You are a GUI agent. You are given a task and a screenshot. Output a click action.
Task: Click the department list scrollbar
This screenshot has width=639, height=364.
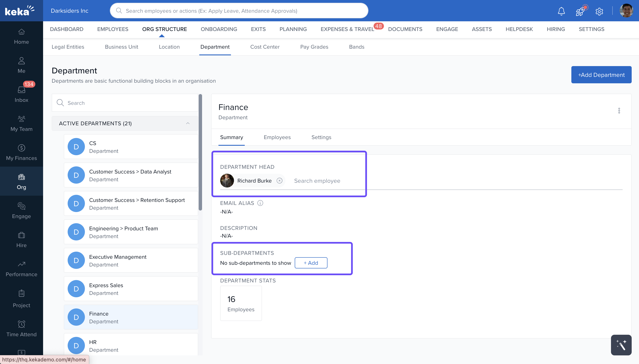200,152
